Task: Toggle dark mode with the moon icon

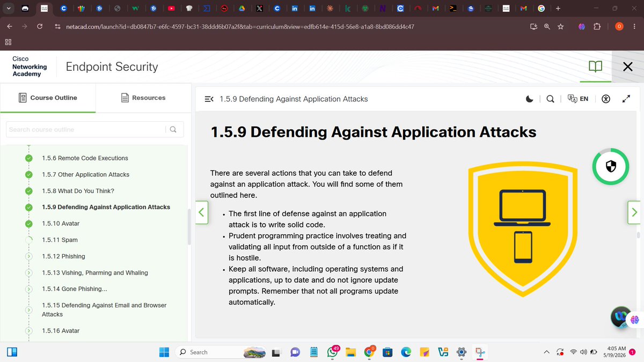Action: point(530,99)
